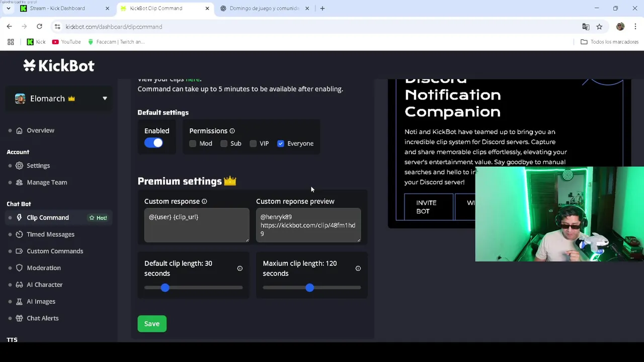Reload the page with refresh icon

pyautogui.click(x=39, y=27)
